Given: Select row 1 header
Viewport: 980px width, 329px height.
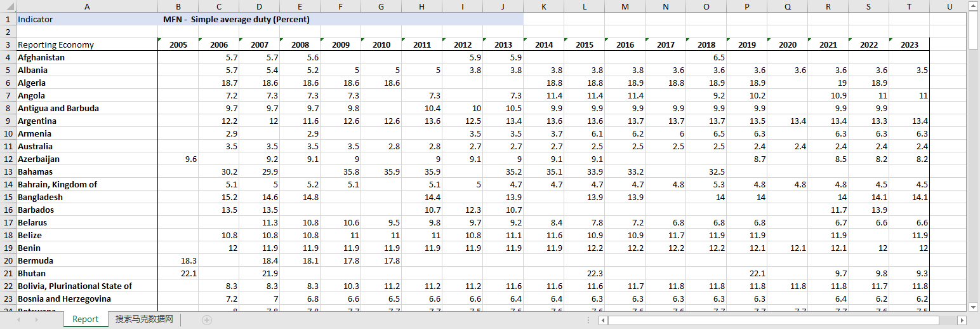Looking at the screenshot, I should (8, 19).
